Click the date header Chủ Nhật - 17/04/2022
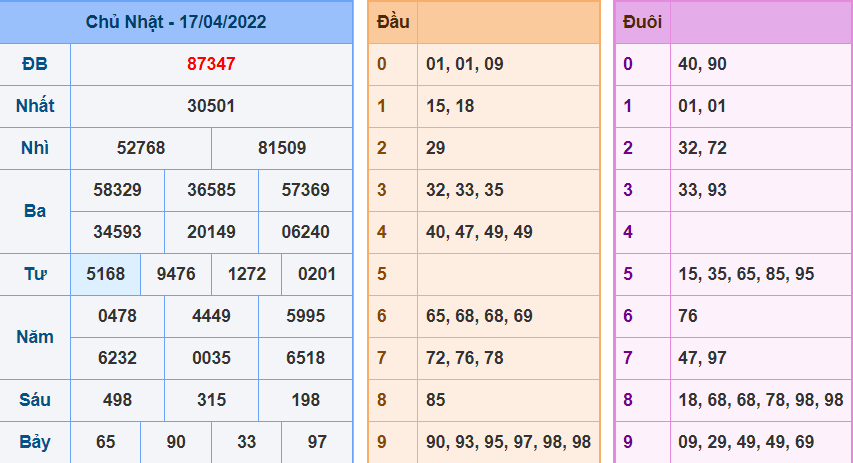This screenshot has height=463, width=853. point(176,22)
